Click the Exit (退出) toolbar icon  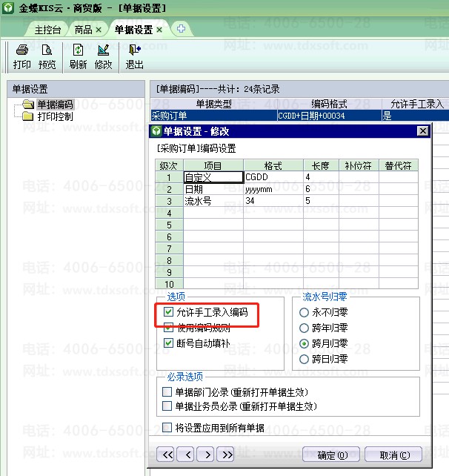point(134,56)
